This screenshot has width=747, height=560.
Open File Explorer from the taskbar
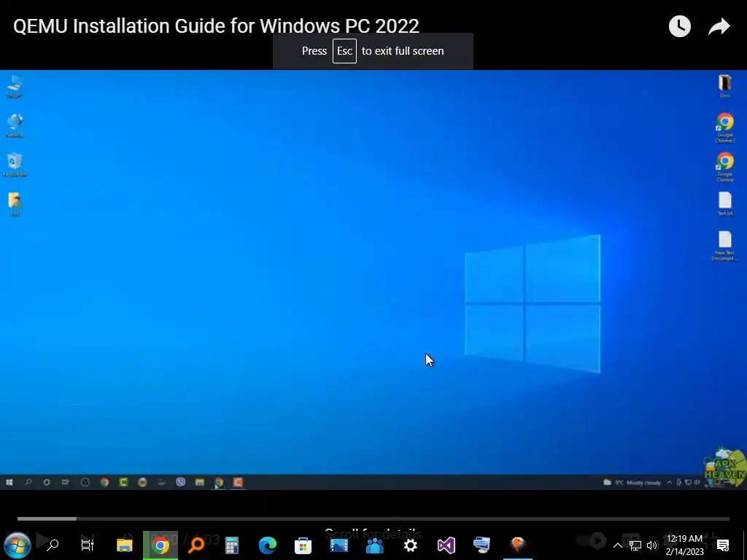124,545
